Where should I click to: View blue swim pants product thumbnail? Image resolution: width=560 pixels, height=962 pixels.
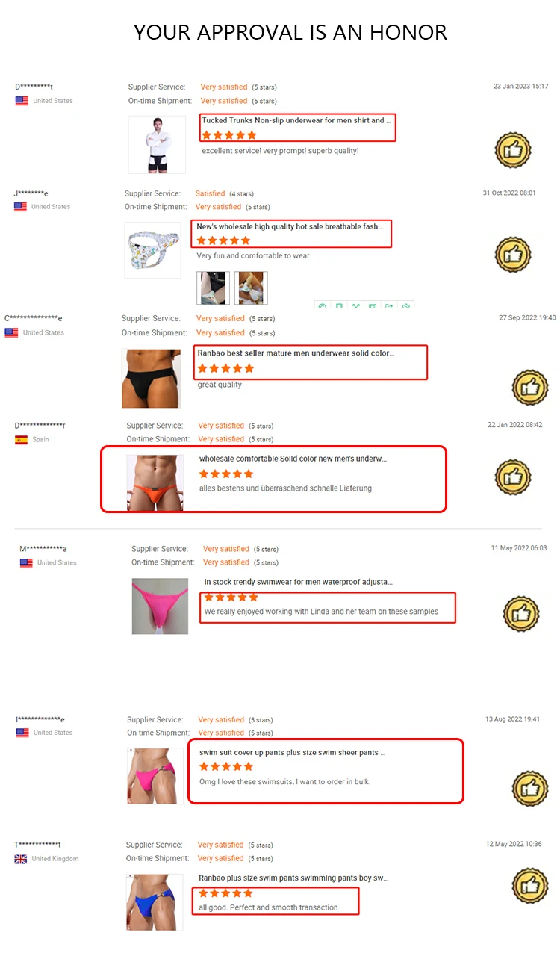click(x=155, y=902)
